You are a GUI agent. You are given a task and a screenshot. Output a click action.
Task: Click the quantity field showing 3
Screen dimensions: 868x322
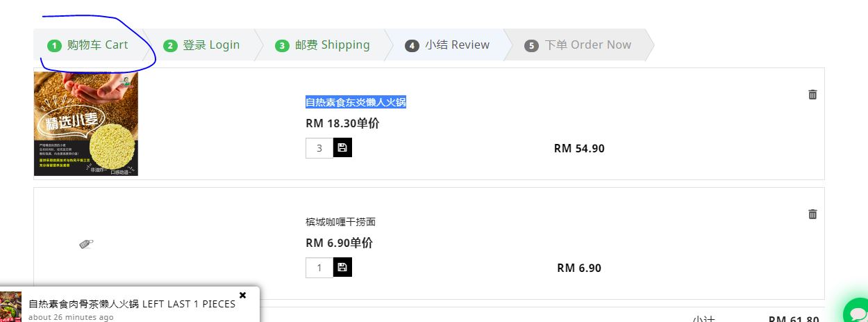(x=319, y=148)
